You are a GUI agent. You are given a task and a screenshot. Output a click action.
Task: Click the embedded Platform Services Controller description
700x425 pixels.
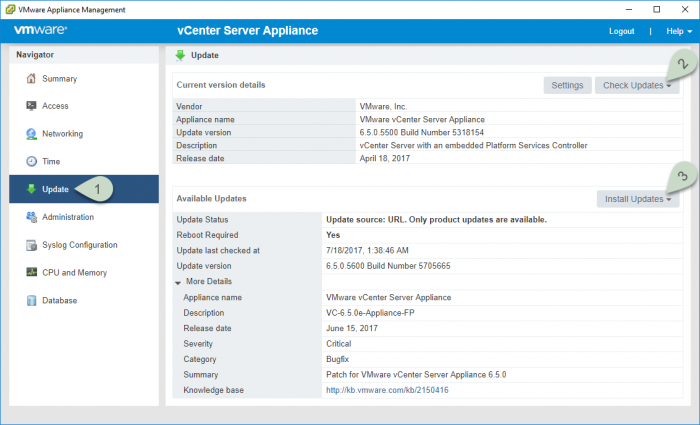(x=473, y=146)
